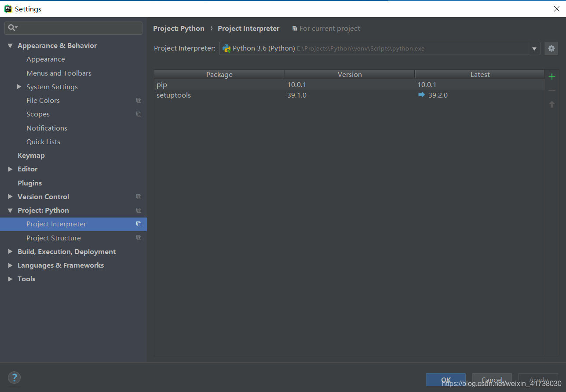
Task: Click Project: Python breadcrumb
Action: pos(179,29)
